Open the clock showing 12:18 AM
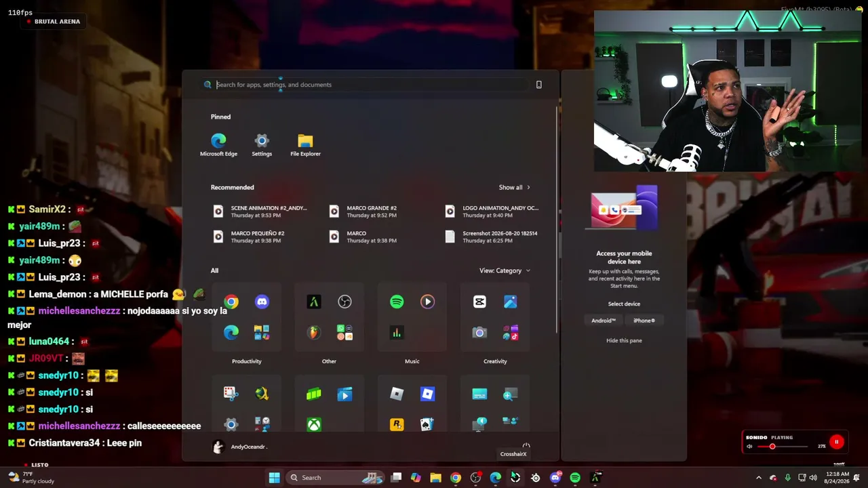This screenshot has height=488, width=868. click(x=837, y=478)
